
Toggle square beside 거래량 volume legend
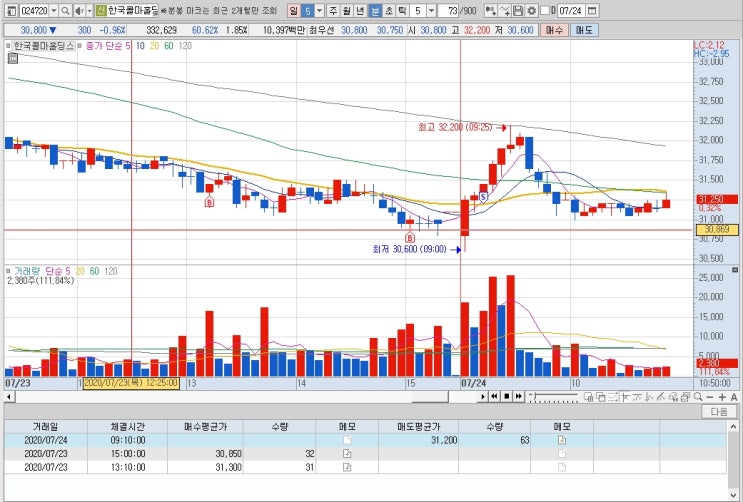coord(9,271)
